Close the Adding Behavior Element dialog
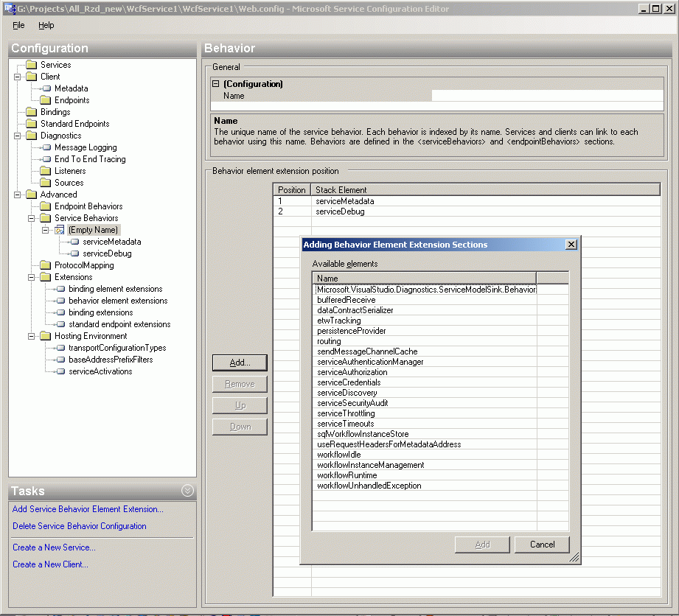The image size is (679, 616). point(571,245)
